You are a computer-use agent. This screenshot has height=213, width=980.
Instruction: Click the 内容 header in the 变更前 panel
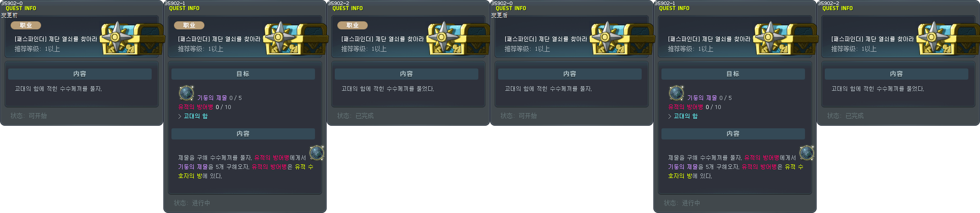pos(80,74)
